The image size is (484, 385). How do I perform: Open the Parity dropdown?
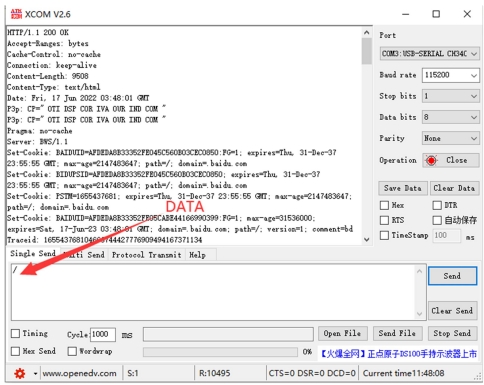pyautogui.click(x=450, y=138)
